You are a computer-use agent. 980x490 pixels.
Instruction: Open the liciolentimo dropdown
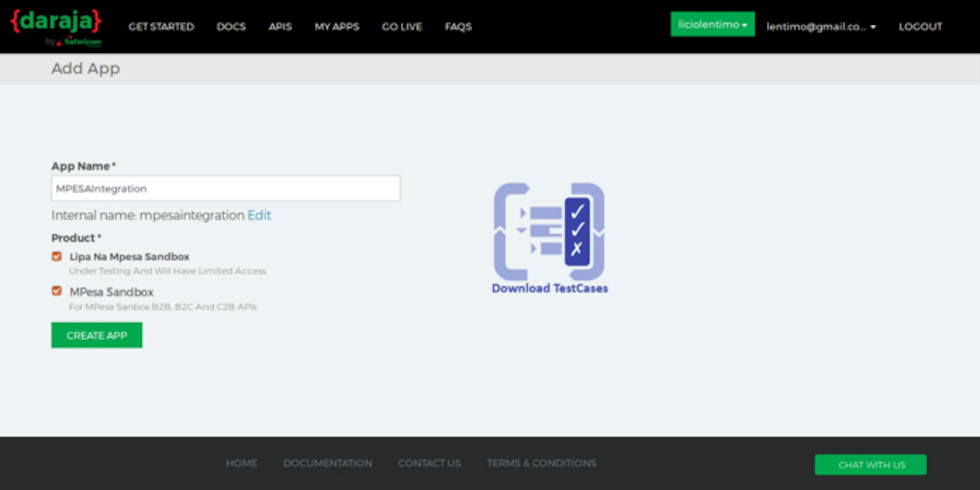point(713,24)
